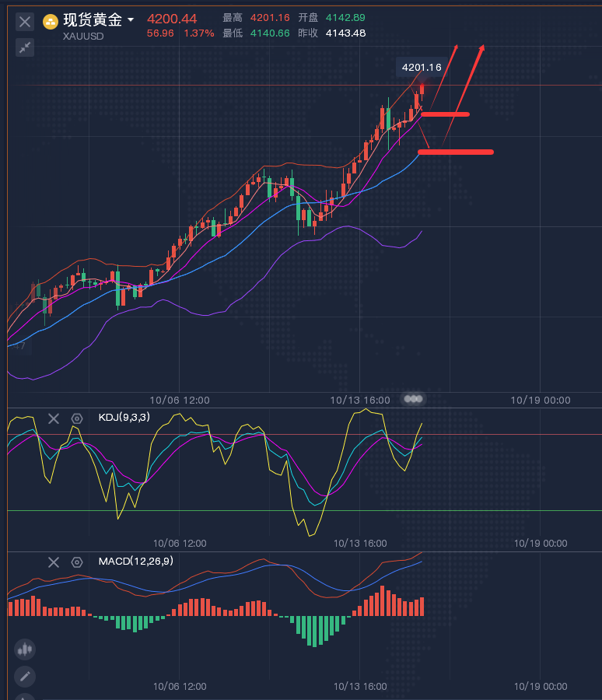Click the gold XAUUSD symbol icon
Viewport: 602px width, 700px height.
click(x=51, y=21)
